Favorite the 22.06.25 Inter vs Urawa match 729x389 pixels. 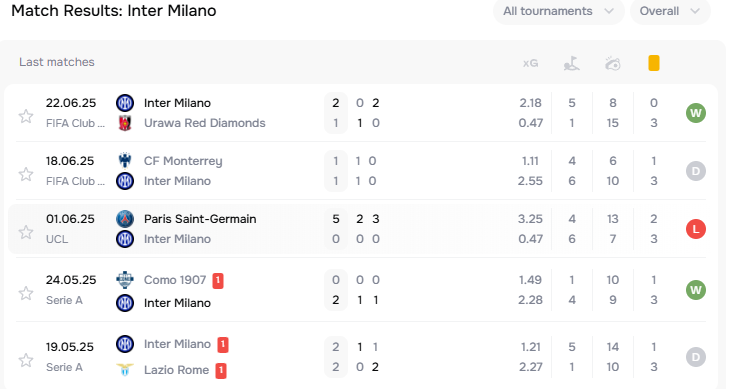(26, 116)
